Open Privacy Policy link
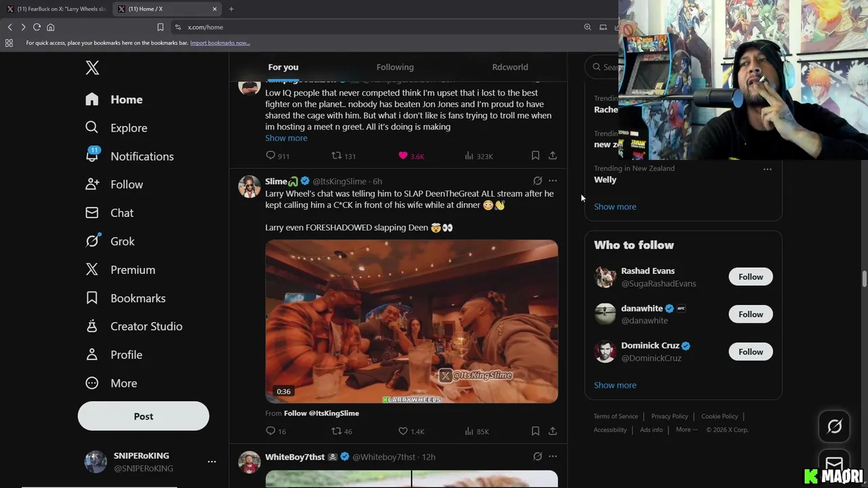868x488 pixels. point(669,416)
